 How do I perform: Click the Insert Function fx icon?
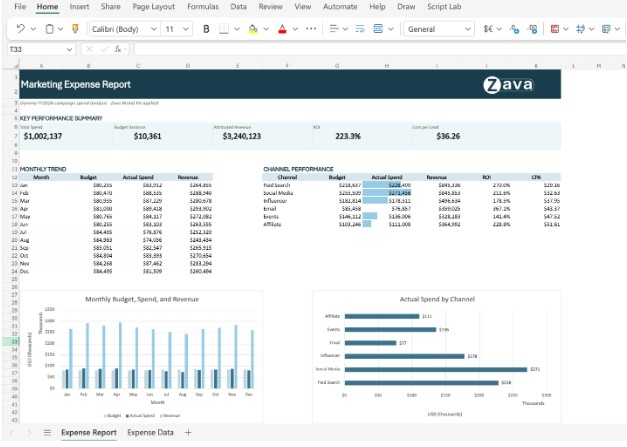coord(118,49)
